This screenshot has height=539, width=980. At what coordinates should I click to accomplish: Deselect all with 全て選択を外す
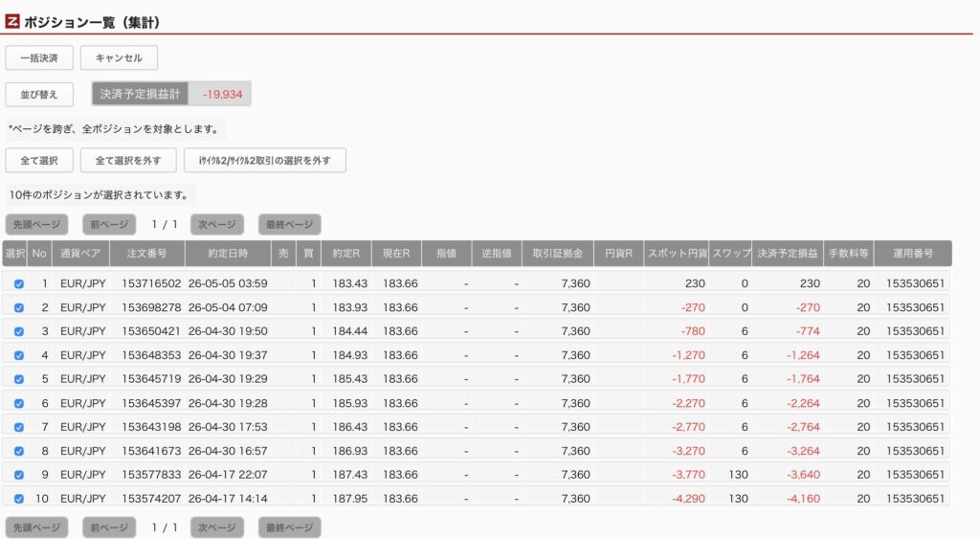tap(128, 160)
